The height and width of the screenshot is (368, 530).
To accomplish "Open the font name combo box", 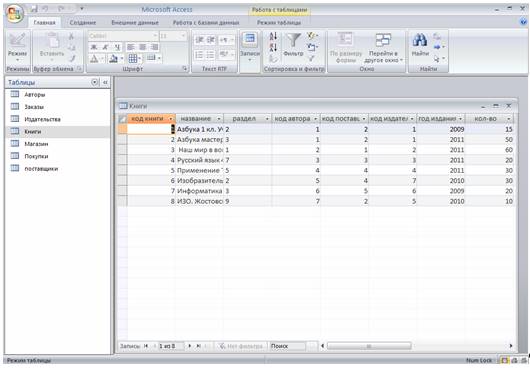I will click(123, 36).
